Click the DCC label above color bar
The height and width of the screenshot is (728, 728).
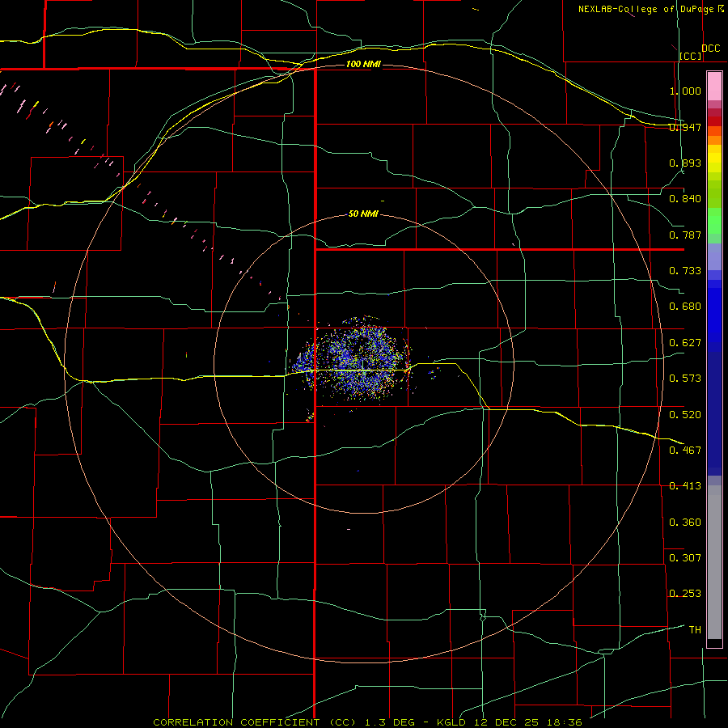click(711, 49)
